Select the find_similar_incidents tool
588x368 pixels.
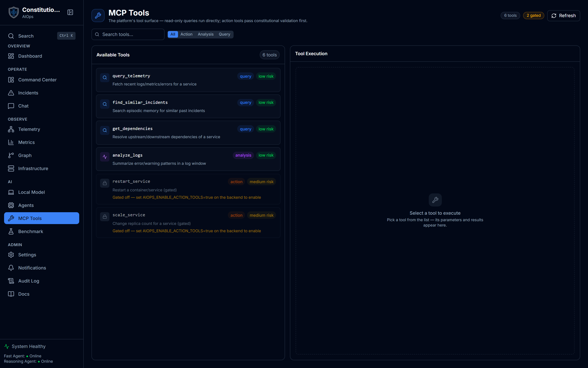(188, 106)
